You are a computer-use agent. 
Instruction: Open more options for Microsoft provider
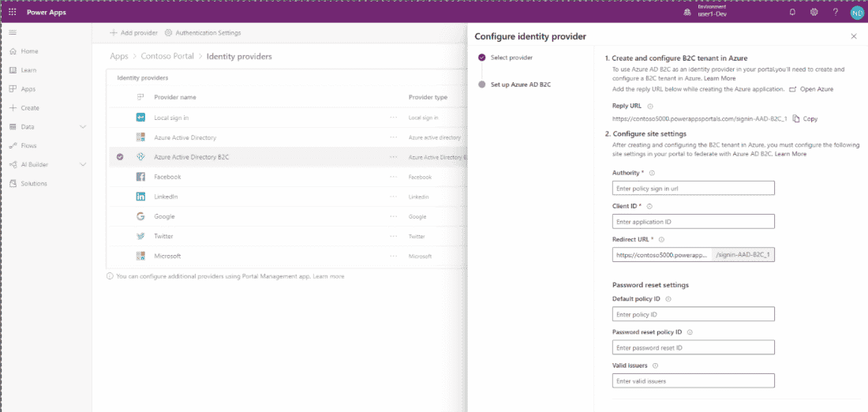[393, 256]
